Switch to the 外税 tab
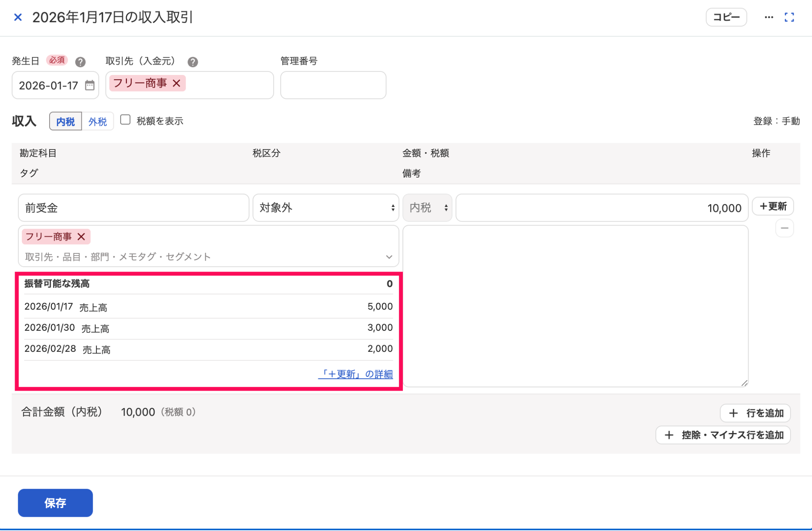812x531 pixels. click(x=98, y=121)
